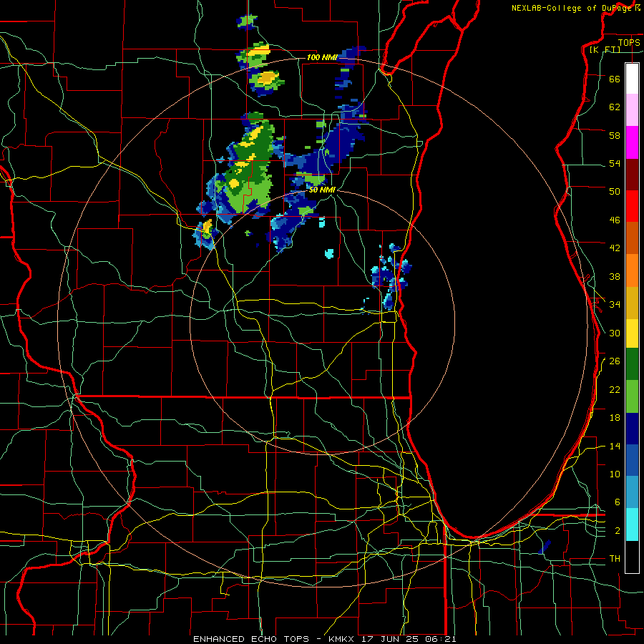Click the NEXLAB-College of DuPage text

click(x=573, y=8)
